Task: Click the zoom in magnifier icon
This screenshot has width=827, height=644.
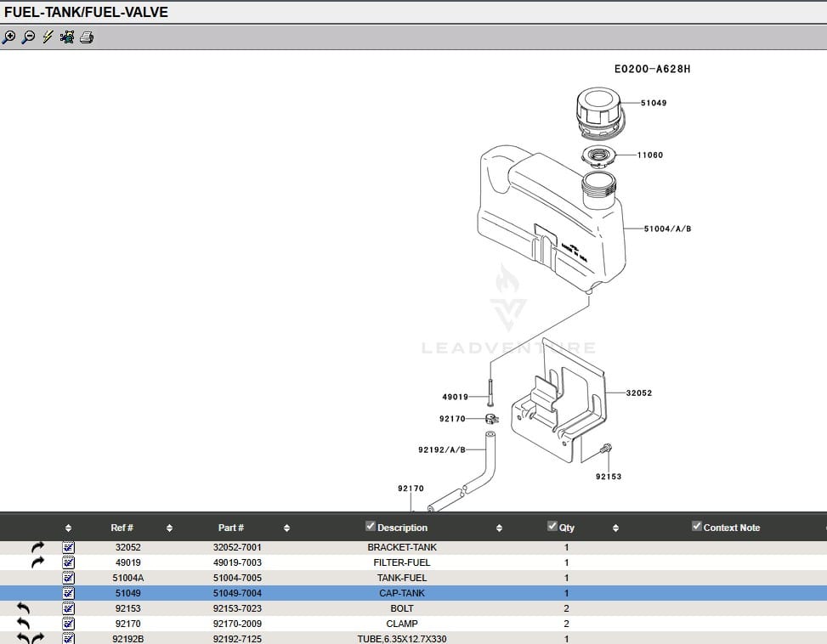Action: 8,37
